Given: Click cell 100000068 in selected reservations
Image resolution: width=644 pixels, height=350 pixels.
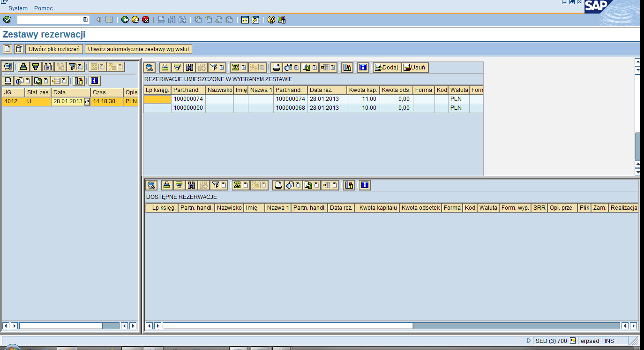Looking at the screenshot, I should (291, 108).
